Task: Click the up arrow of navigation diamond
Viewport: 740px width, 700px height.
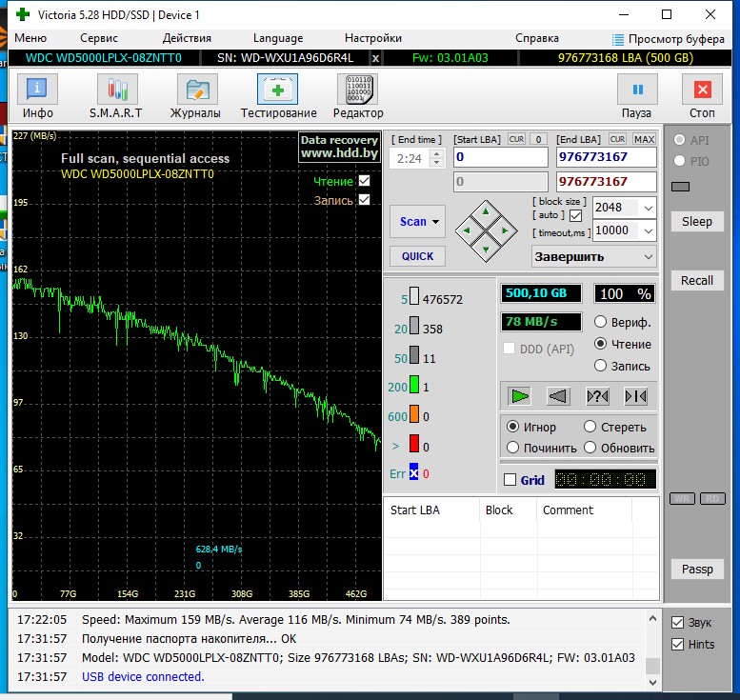Action: click(x=486, y=212)
